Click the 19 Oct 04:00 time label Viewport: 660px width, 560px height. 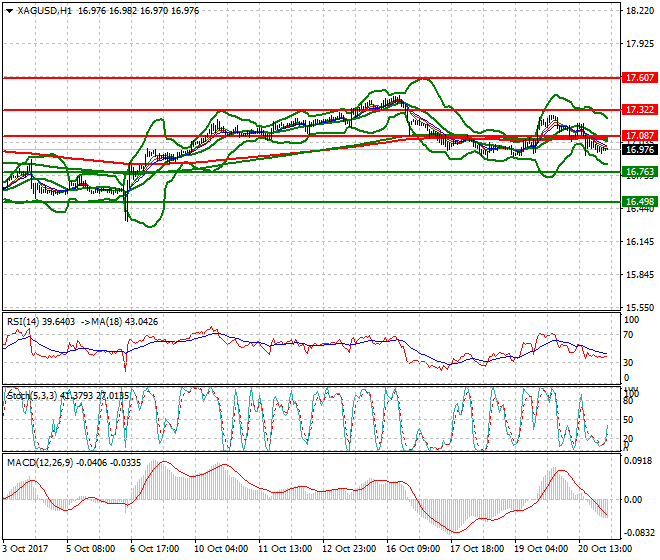pyautogui.click(x=540, y=549)
